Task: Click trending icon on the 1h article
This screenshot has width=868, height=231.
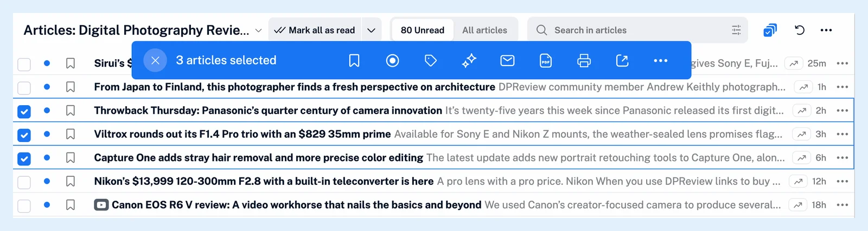Action: click(803, 87)
